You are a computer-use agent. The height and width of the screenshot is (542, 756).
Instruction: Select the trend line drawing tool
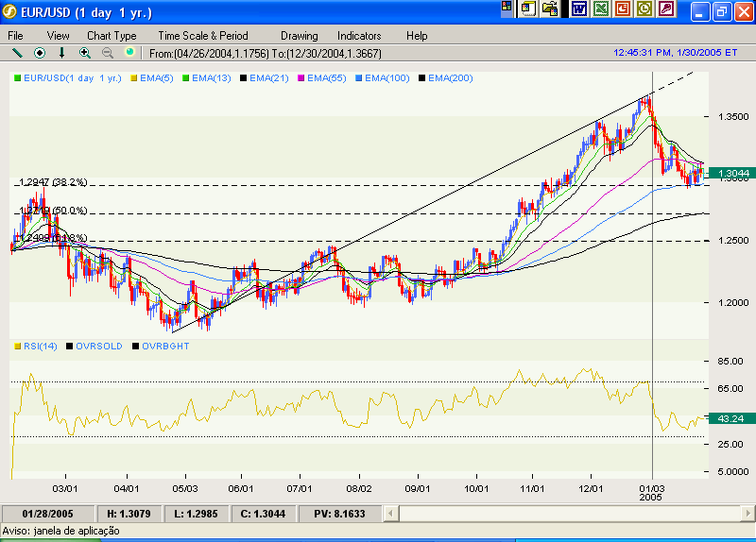(x=17, y=53)
